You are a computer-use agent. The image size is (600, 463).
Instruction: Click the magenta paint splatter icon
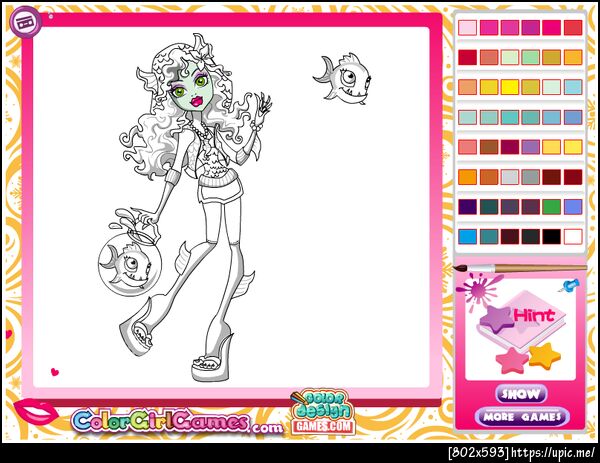pyautogui.click(x=479, y=292)
